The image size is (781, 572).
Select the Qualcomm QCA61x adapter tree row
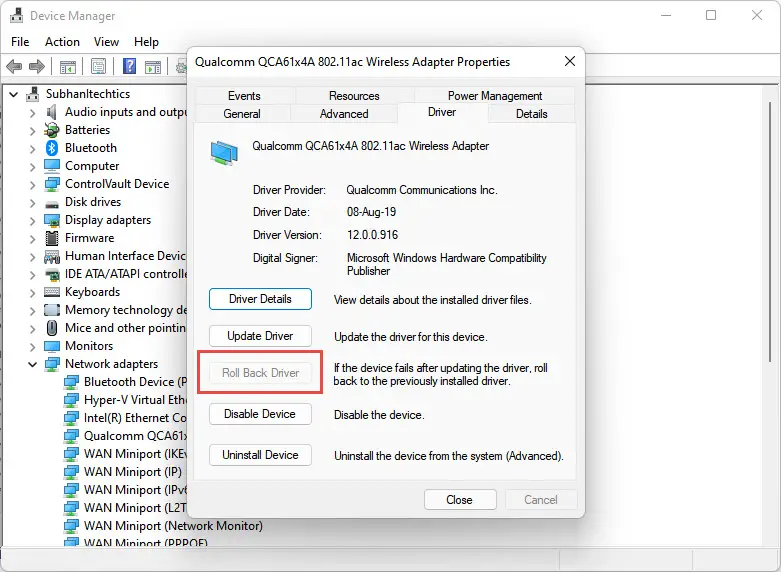pos(126,436)
